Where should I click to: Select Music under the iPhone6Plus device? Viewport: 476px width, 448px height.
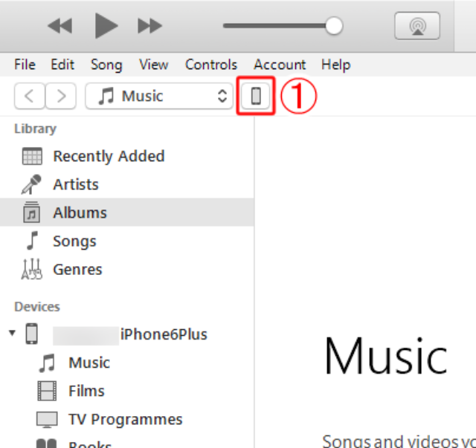click(127, 363)
